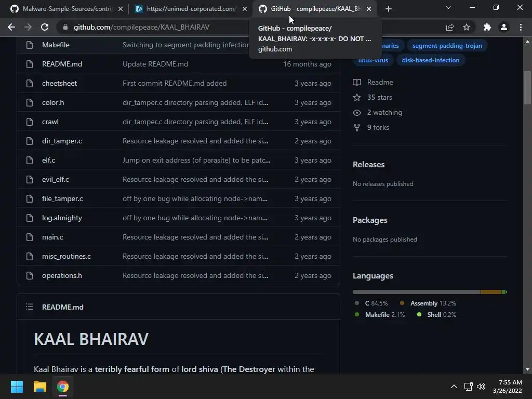Switch to Malware-Sample-Sources tab
The image size is (532, 399).
point(66,9)
